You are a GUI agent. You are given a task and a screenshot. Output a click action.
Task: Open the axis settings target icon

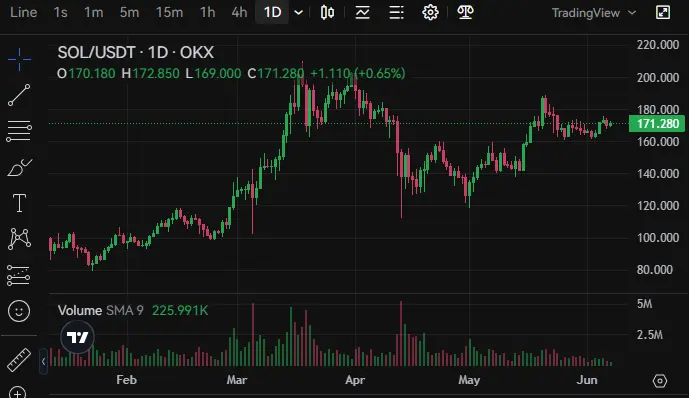(x=660, y=380)
